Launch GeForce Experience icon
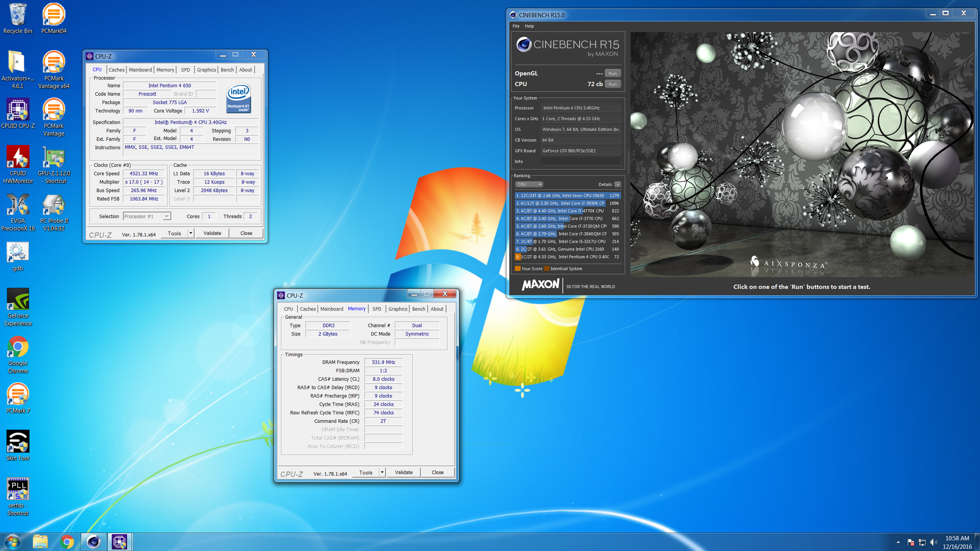Screen dimensions: 980x551 point(18,307)
